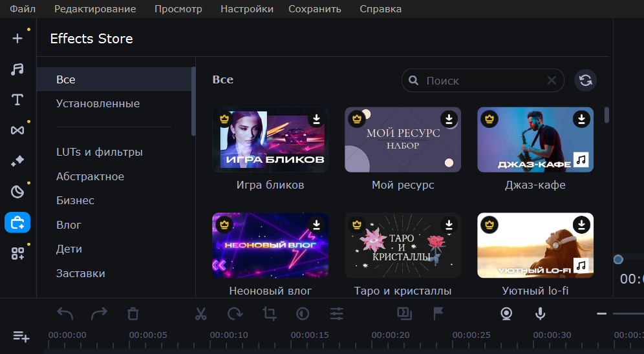Image resolution: width=644 pixels, height=354 pixels.
Task: Click the Поиск search field
Action: 482,81
